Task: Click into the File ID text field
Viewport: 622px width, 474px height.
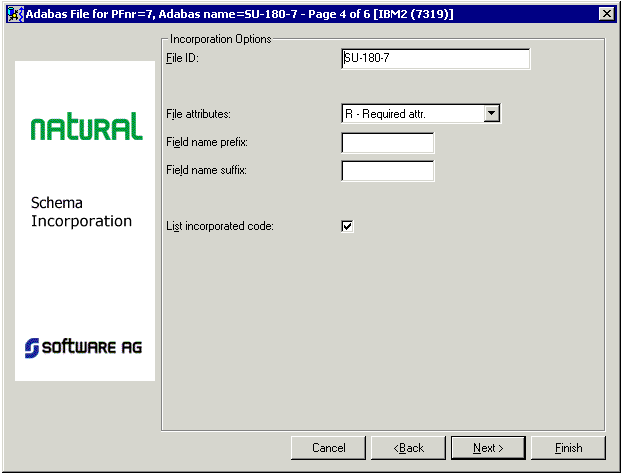Action: (435, 59)
